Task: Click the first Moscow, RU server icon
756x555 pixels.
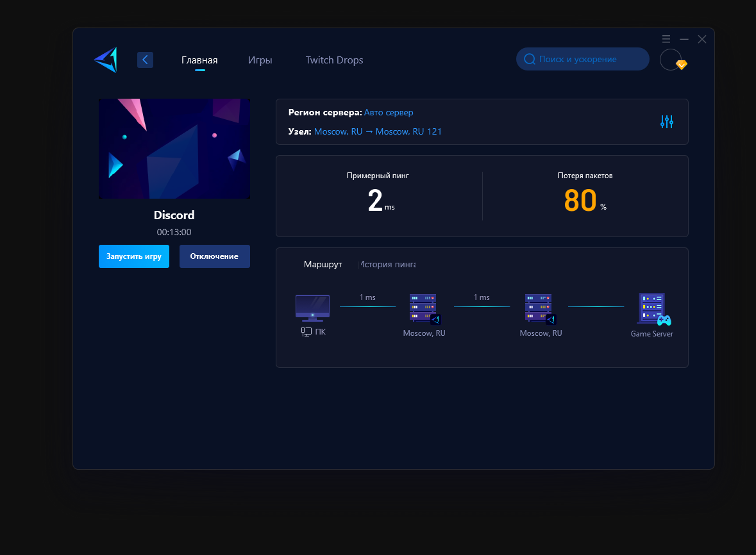Action: tap(424, 309)
